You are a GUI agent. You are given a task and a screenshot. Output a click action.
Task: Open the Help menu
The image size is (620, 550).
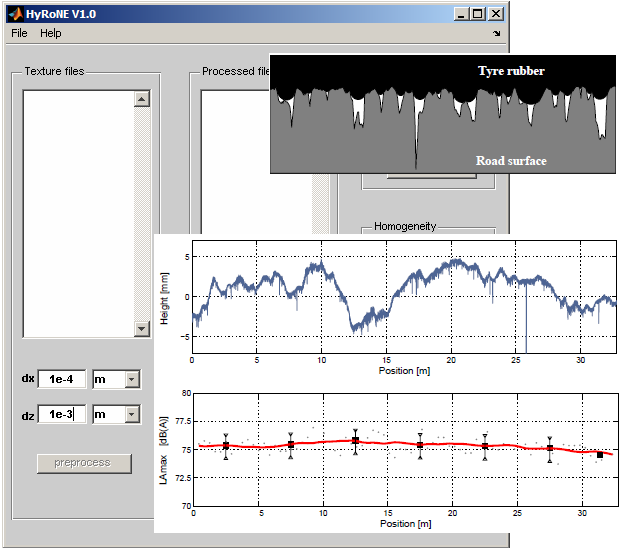click(x=51, y=33)
